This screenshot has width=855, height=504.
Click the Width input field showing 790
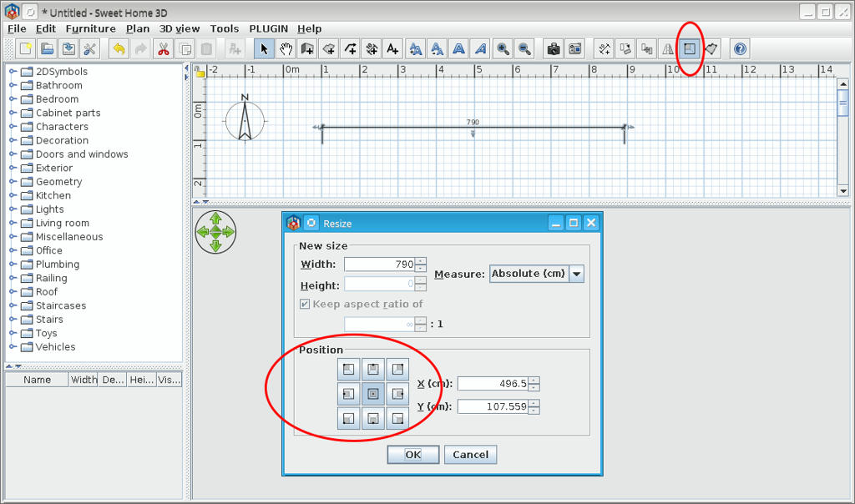coord(380,265)
